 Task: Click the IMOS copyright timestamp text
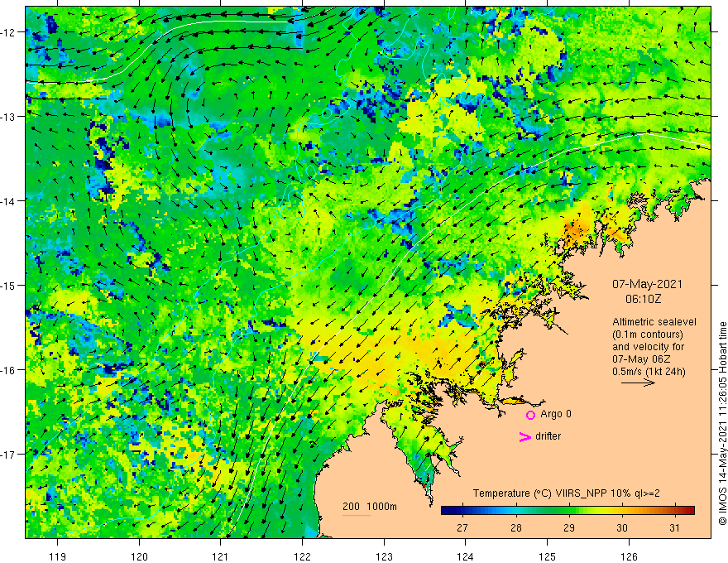722,423
